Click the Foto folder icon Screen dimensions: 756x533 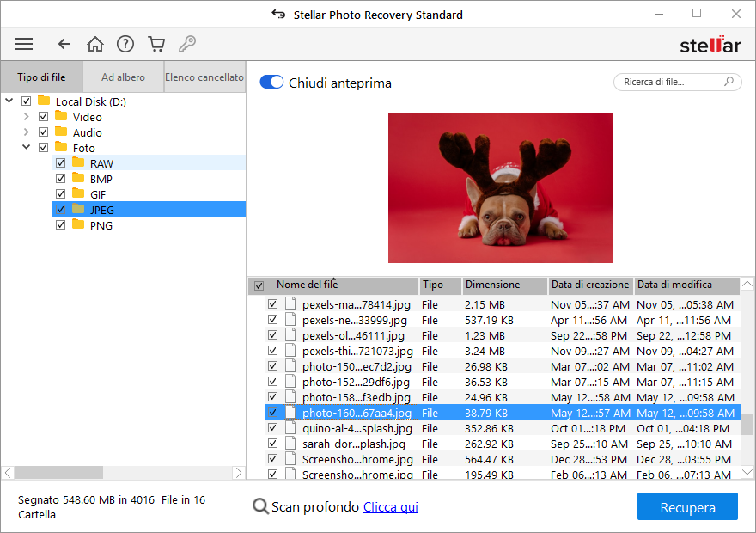coord(61,147)
